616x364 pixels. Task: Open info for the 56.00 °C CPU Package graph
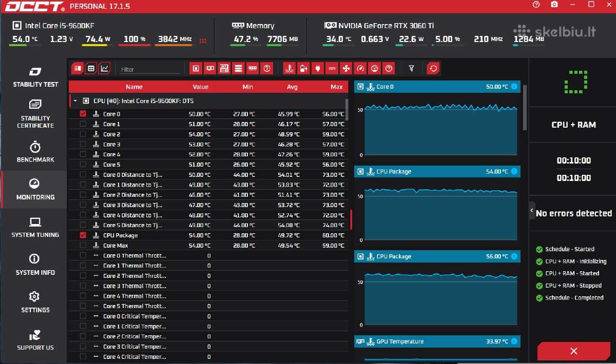click(514, 256)
